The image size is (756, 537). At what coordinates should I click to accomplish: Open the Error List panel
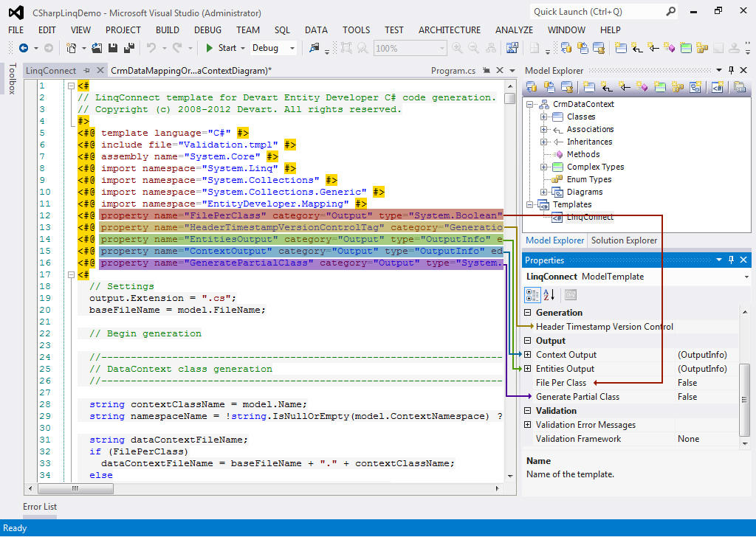(x=39, y=507)
